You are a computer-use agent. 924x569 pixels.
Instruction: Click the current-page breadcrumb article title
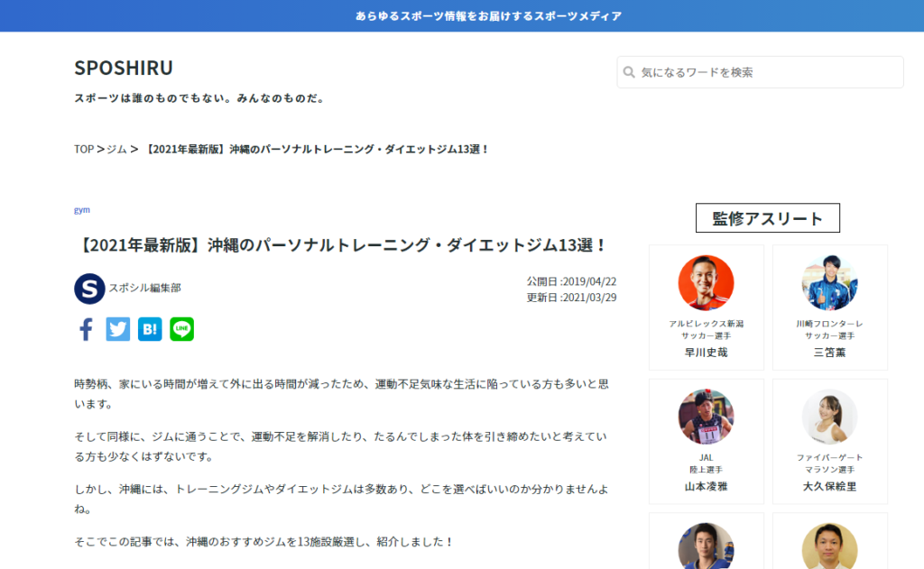[317, 149]
